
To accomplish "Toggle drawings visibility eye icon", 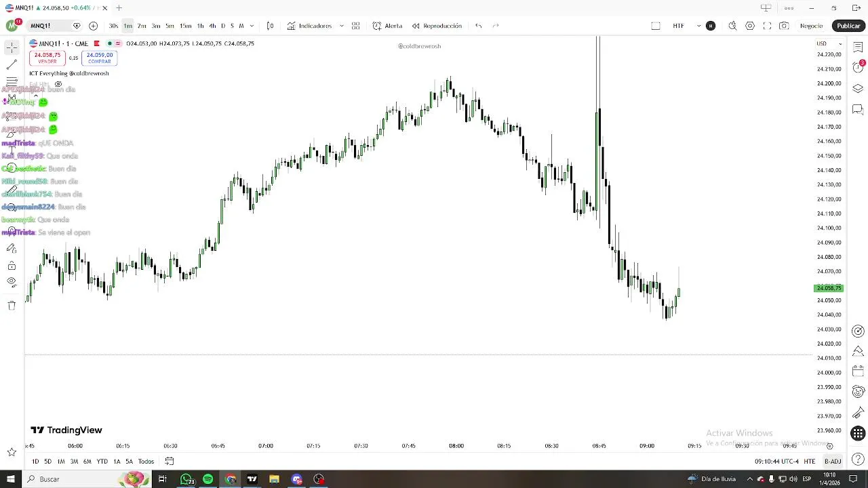I will tap(12, 281).
